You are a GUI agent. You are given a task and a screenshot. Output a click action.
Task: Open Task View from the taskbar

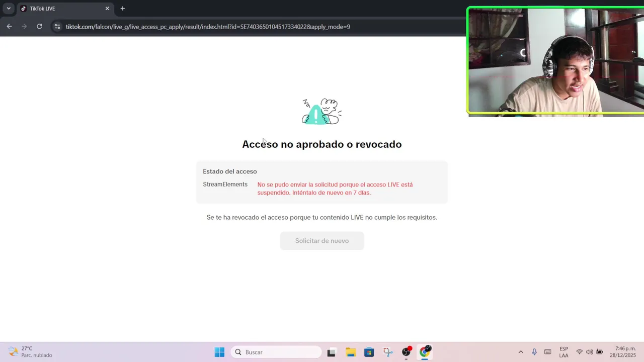(x=331, y=352)
